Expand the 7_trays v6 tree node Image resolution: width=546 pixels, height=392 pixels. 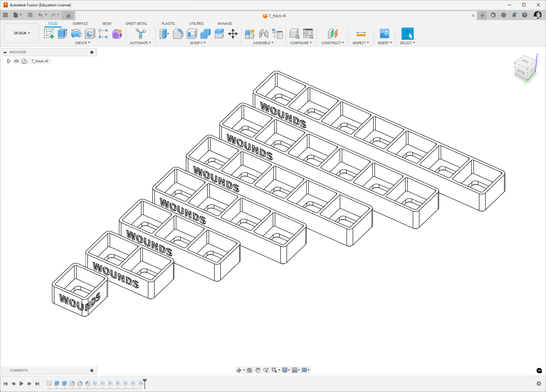pos(9,61)
